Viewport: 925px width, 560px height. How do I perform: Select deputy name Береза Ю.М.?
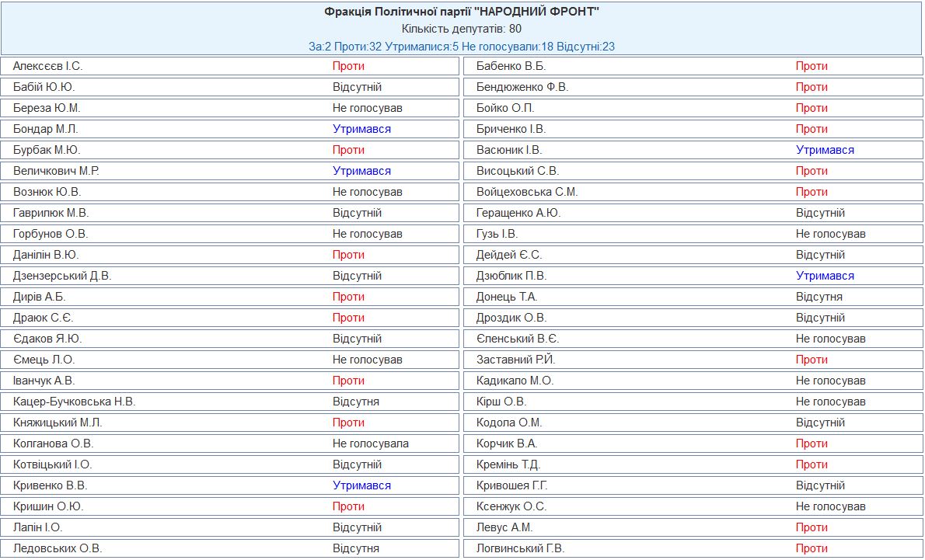click(x=47, y=108)
